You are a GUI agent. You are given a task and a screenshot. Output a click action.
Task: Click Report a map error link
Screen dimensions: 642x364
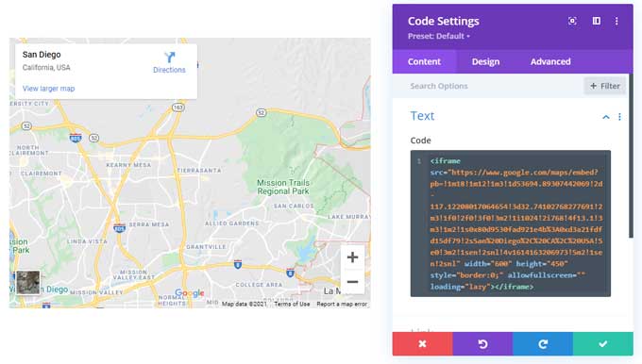[342, 304]
